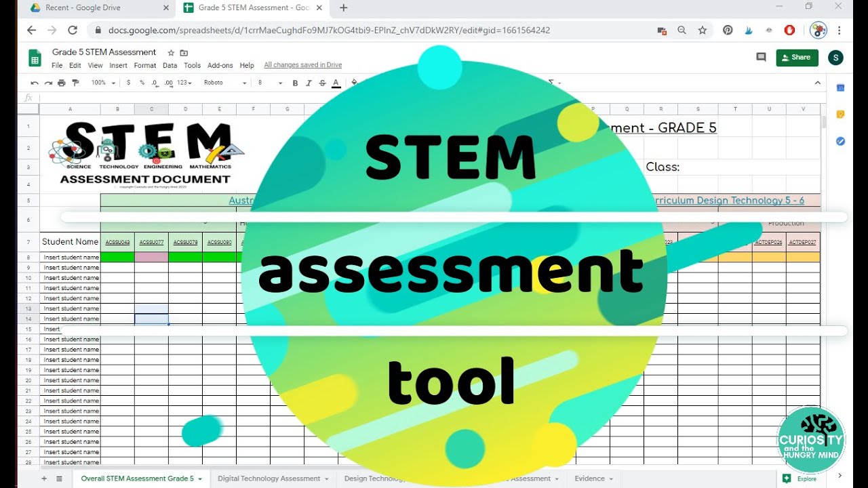Open the Chrome three-dot menu

[x=840, y=30]
